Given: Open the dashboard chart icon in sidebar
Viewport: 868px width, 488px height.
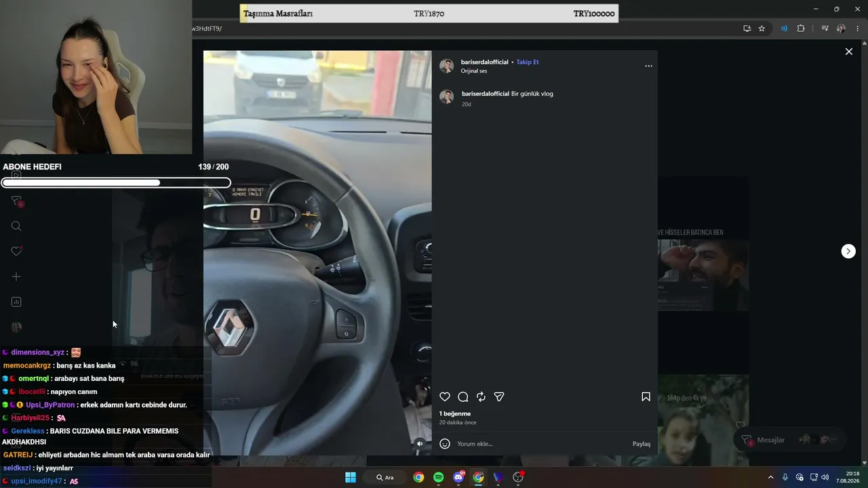Looking at the screenshot, I should pyautogui.click(x=16, y=302).
